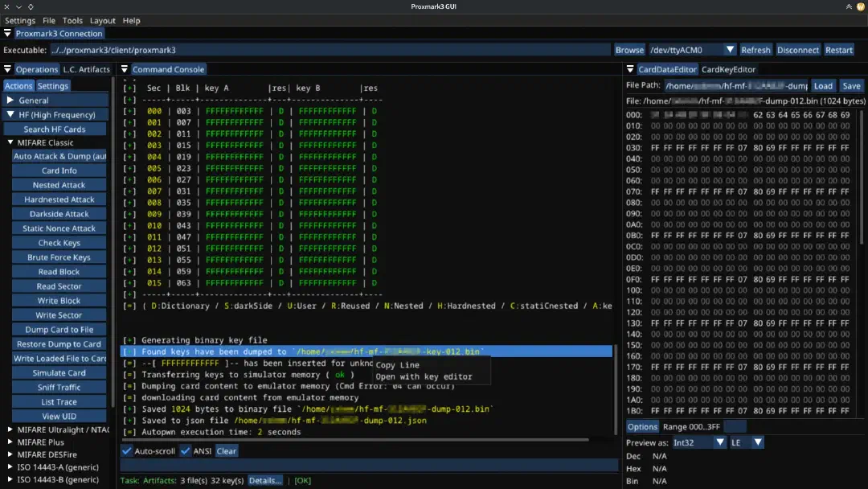
Task: Expand the ISO 14443-B (generic) node
Action: click(x=10, y=479)
